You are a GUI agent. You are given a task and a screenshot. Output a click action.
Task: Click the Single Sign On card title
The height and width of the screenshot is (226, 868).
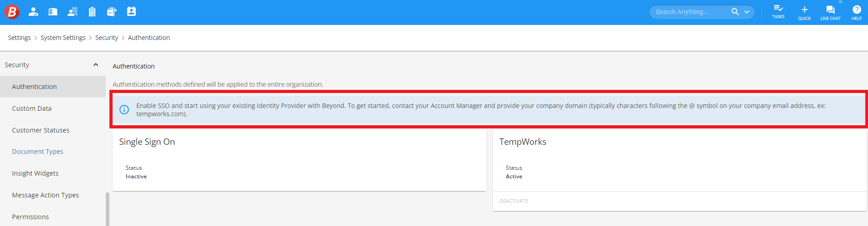[147, 142]
